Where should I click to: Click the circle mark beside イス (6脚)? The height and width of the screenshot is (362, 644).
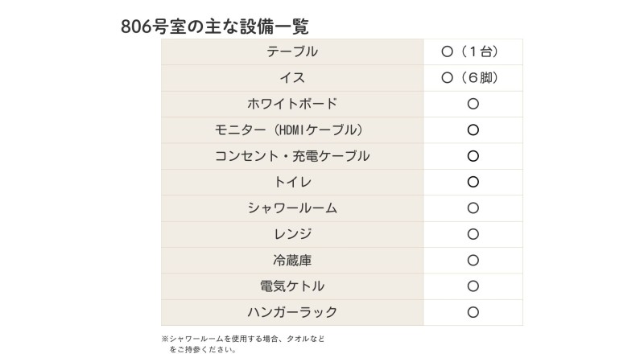[x=448, y=78]
